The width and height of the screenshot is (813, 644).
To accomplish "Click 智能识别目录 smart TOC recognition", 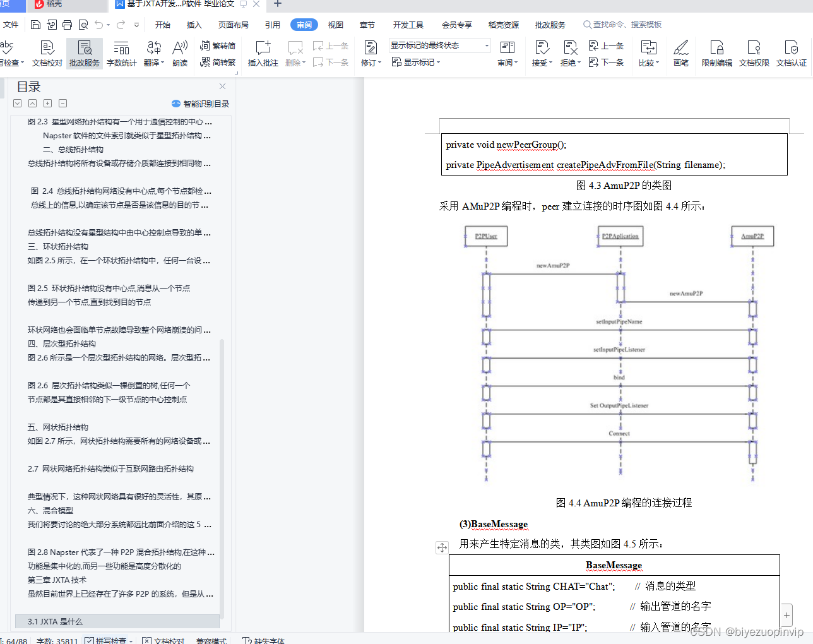I will [200, 104].
